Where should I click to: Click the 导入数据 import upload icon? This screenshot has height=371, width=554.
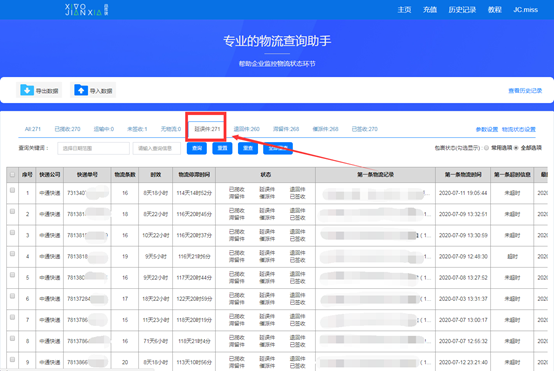(81, 90)
